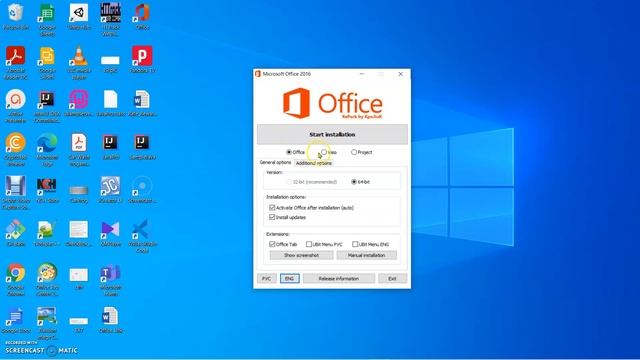Select the Microsoft Edge desktop shortcut
This screenshot has height=360, width=640.
pos(47,149)
